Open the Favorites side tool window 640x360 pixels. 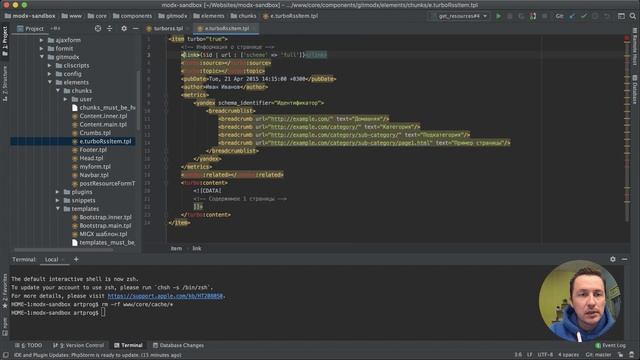pyautogui.click(x=5, y=291)
